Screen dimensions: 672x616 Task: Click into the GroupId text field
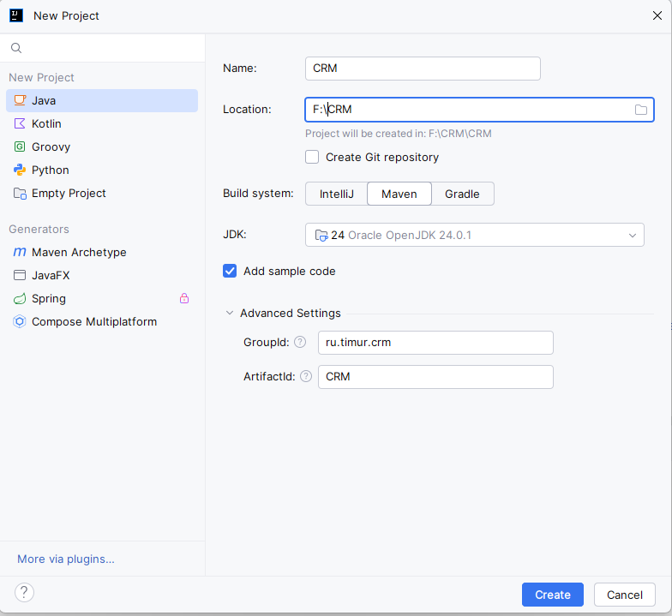point(435,343)
